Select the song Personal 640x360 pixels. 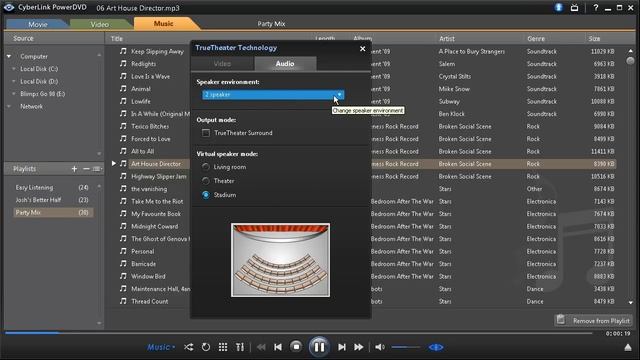pos(142,251)
